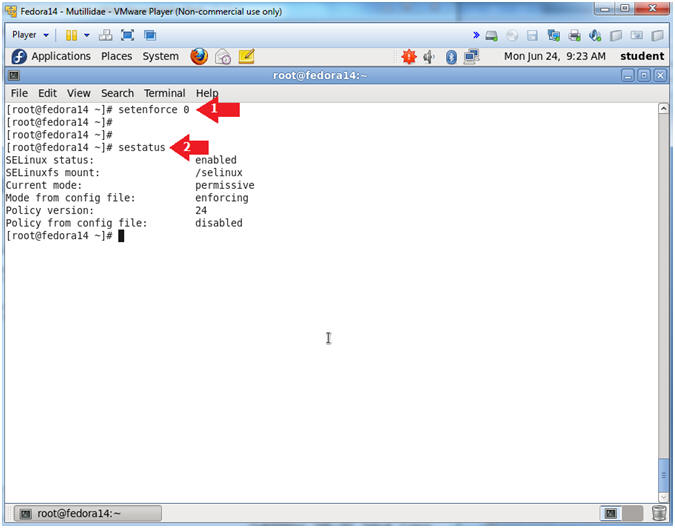
Task: Switch to the second workspace in switcher
Action: pyautogui.click(x=632, y=513)
